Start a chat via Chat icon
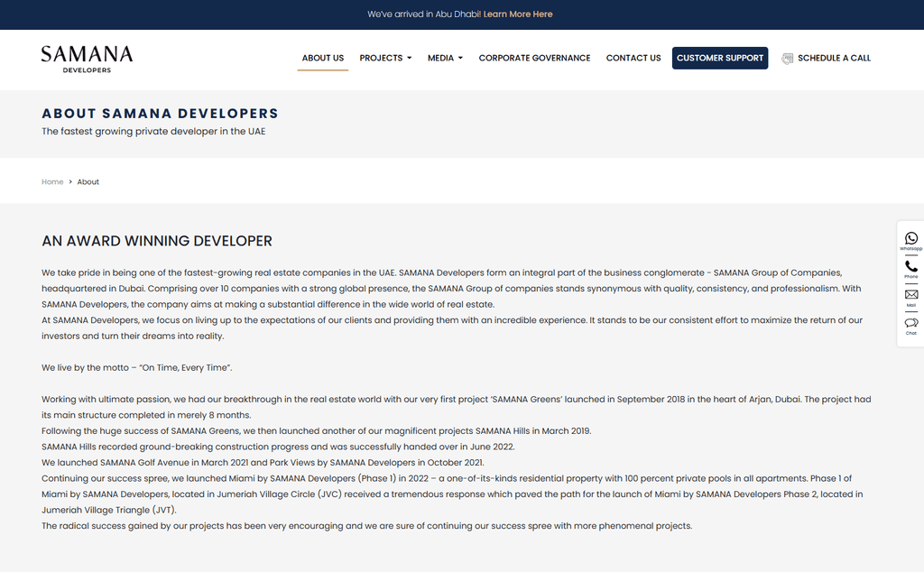924x572 pixels. 911,323
